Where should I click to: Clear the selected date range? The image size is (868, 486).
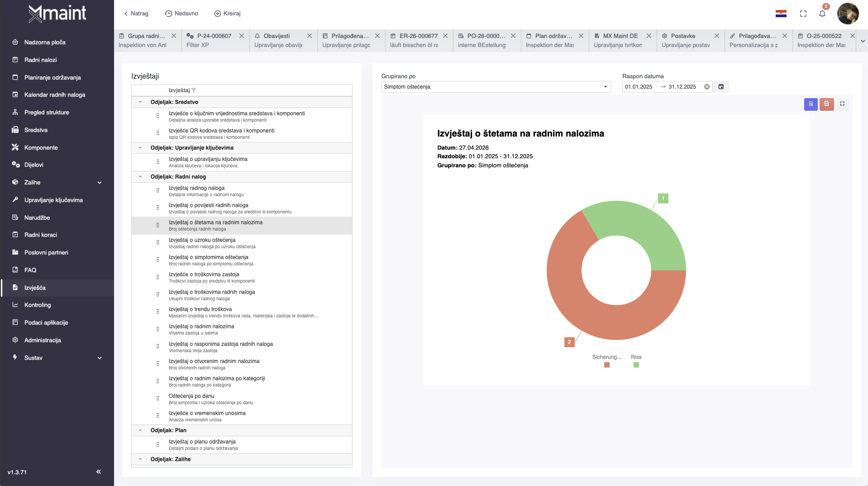coord(707,87)
